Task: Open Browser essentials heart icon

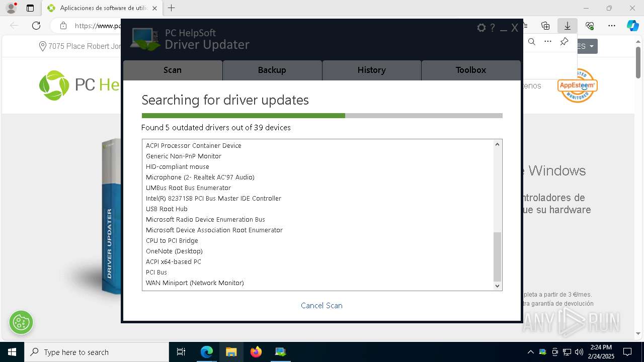Action: (590, 26)
